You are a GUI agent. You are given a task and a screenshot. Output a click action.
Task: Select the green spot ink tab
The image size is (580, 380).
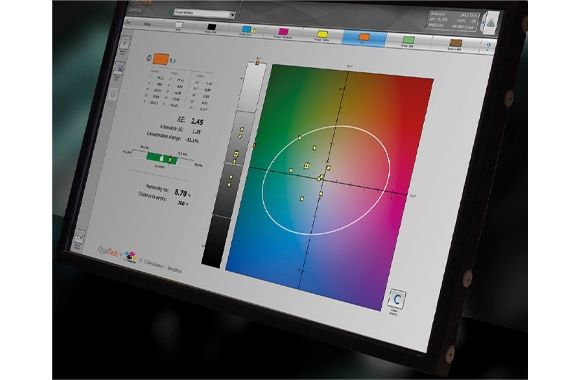408,41
